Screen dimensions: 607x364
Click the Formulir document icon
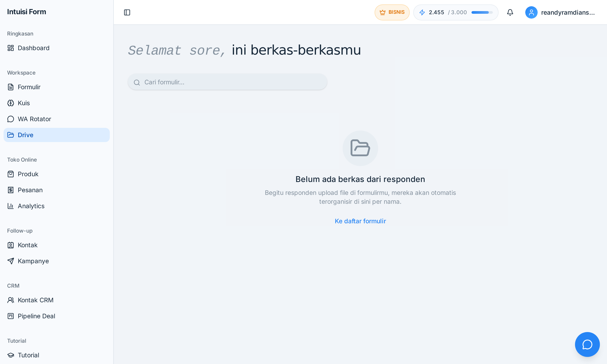pos(11,87)
